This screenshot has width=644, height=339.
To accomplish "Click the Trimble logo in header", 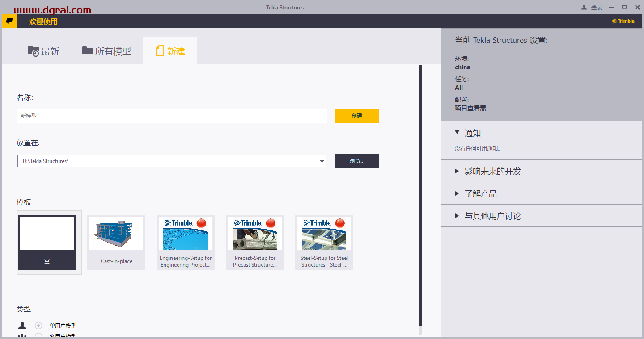I will (623, 21).
